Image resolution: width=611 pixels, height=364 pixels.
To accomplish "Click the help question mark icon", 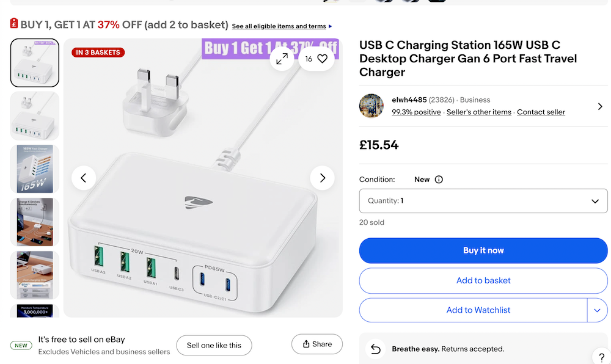I will [601, 356].
